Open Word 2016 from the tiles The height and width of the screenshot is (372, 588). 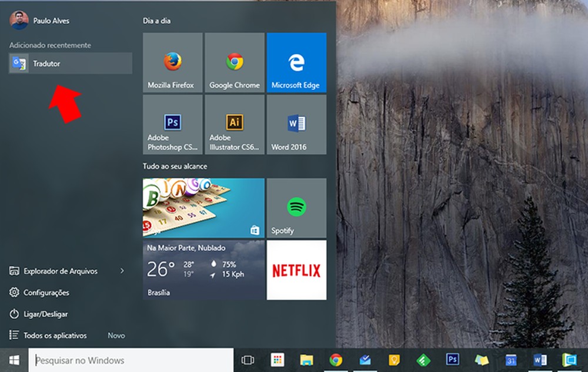(296, 124)
